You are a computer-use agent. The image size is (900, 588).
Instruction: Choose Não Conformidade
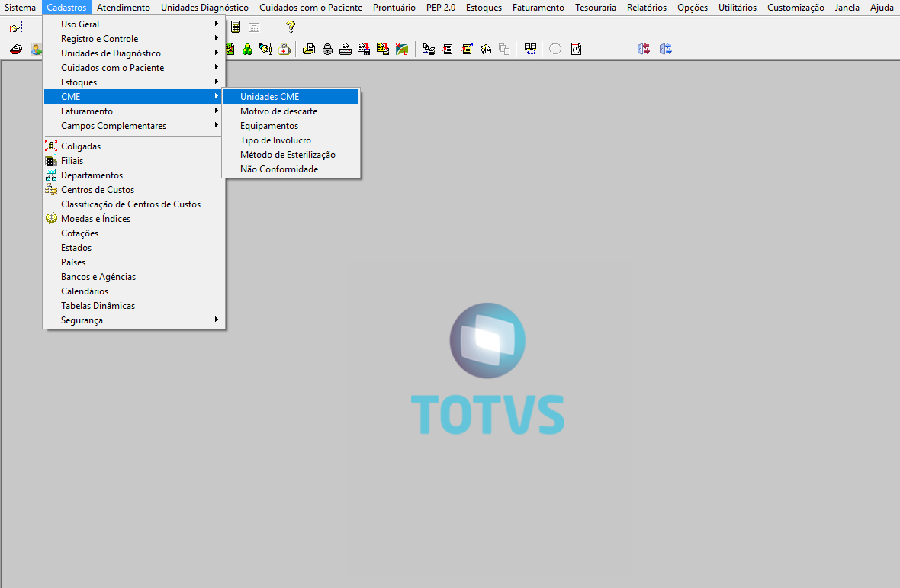(x=291, y=169)
